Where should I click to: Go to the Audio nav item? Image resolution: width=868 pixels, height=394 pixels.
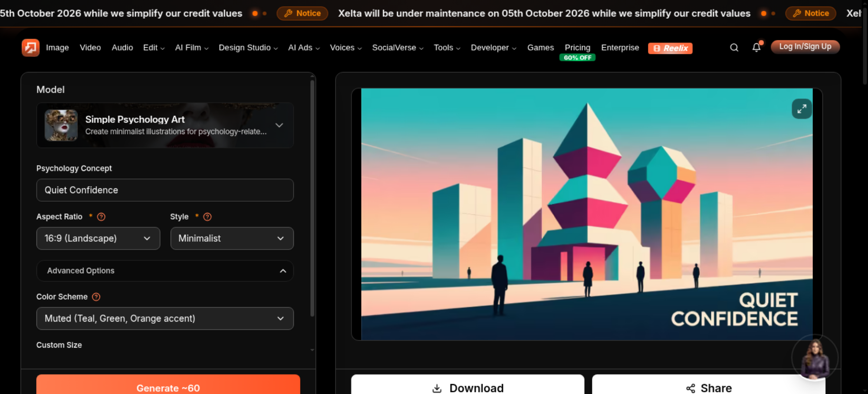click(122, 48)
